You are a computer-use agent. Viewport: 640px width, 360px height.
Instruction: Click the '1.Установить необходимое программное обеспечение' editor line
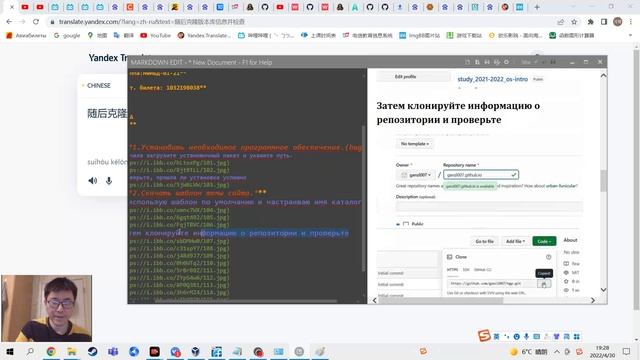[245, 147]
